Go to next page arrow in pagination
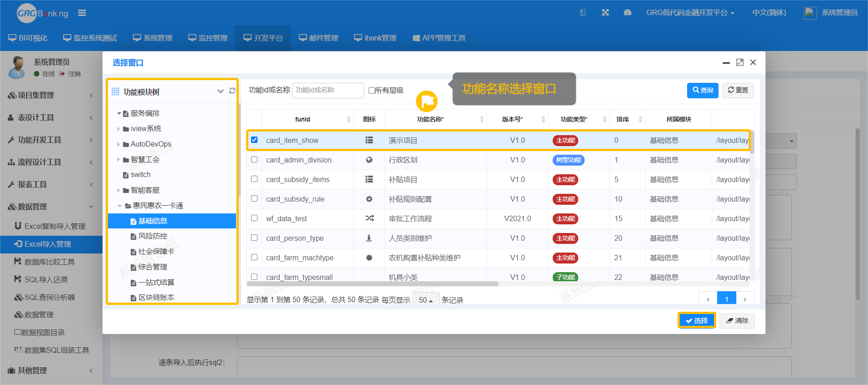 click(745, 299)
